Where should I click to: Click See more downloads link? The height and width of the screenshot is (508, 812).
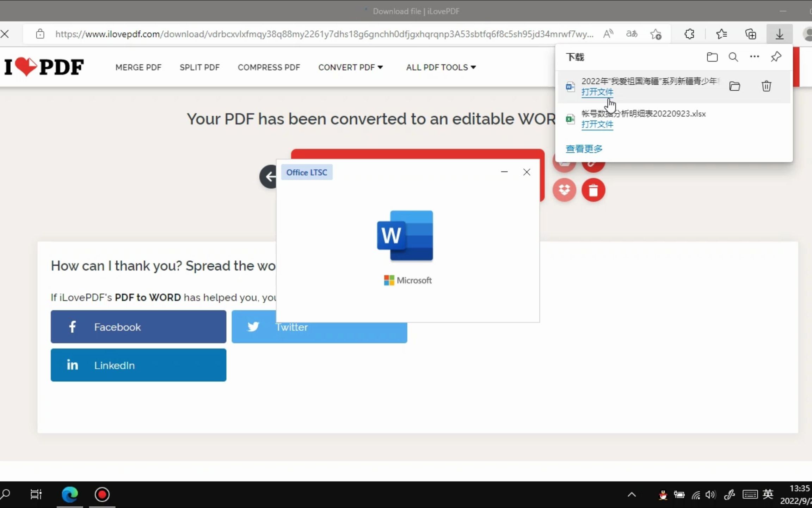pos(584,149)
